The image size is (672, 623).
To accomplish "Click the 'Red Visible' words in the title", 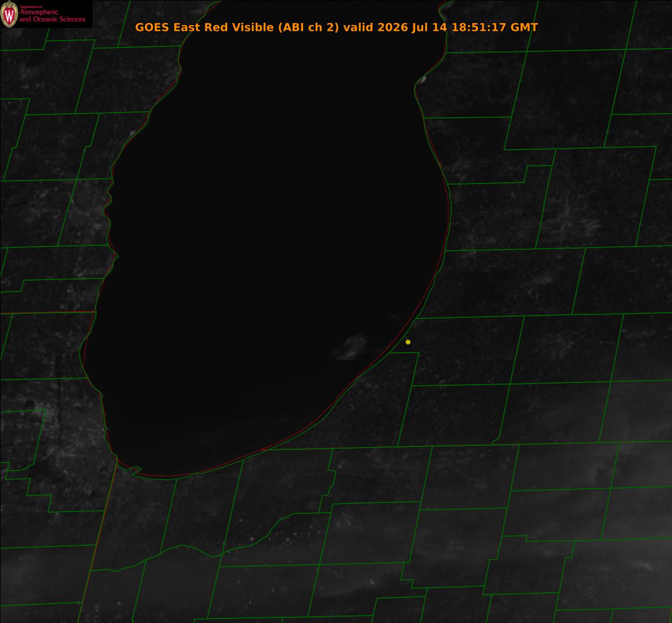I will [x=239, y=27].
